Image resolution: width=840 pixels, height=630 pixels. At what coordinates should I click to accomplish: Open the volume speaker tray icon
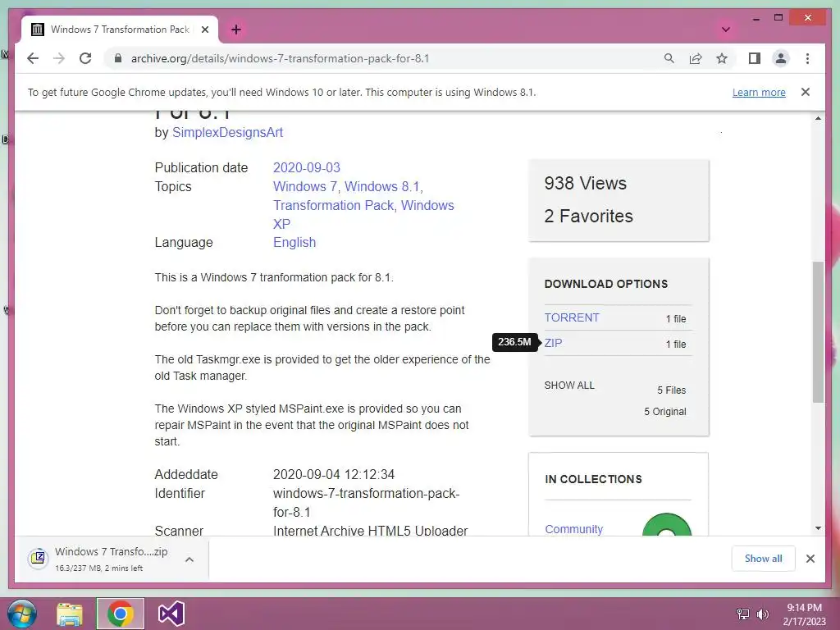[762, 614]
